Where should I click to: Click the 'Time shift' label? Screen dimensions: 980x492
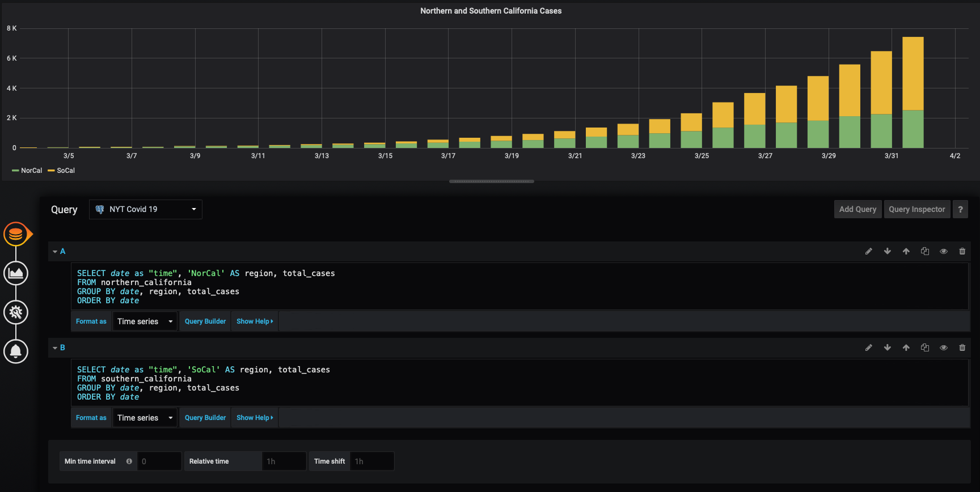[330, 461]
